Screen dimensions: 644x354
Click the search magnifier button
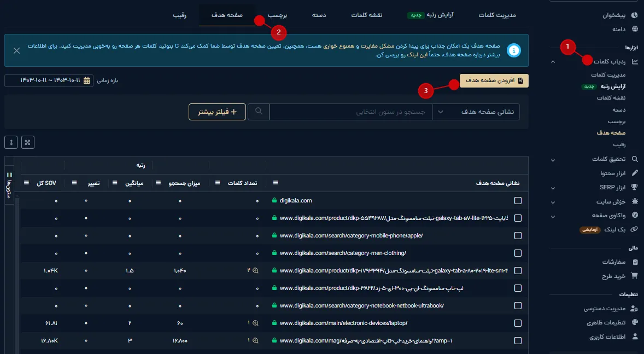coord(259,112)
